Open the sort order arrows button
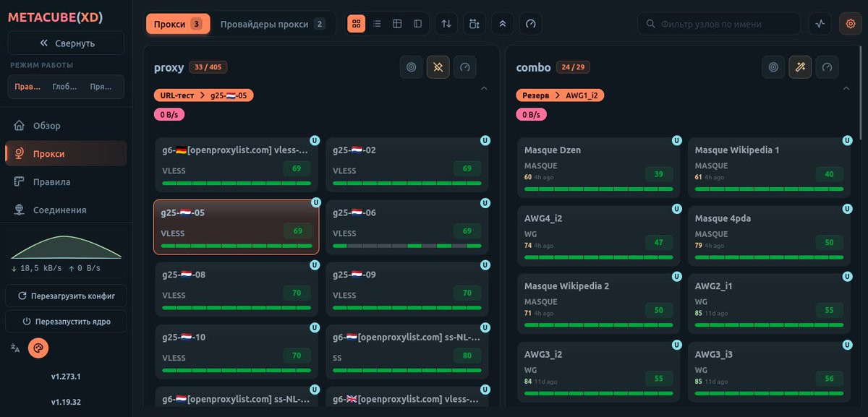Viewport: 868px width, 417px height. click(x=446, y=24)
